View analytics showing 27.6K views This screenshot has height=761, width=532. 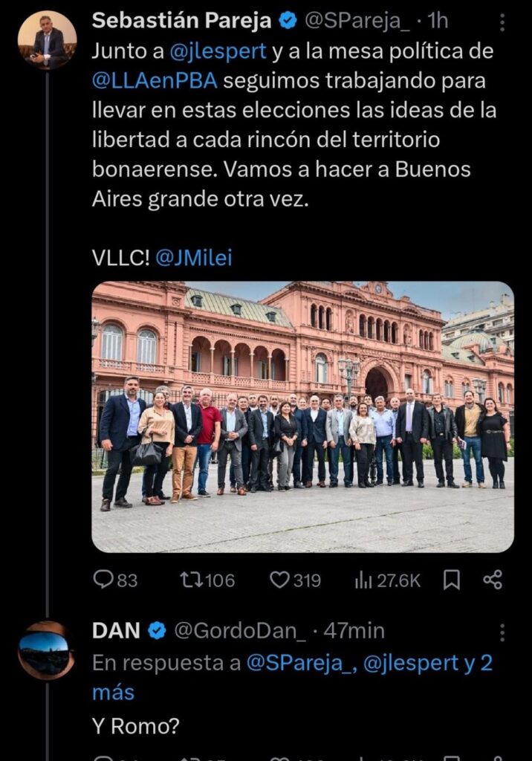(x=387, y=580)
